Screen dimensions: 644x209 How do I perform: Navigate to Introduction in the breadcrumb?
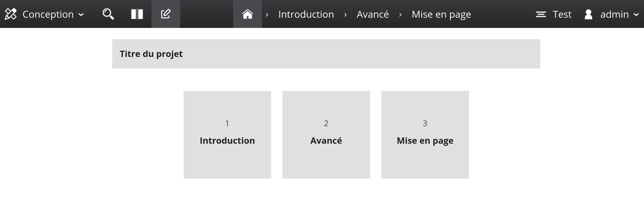pos(306,14)
